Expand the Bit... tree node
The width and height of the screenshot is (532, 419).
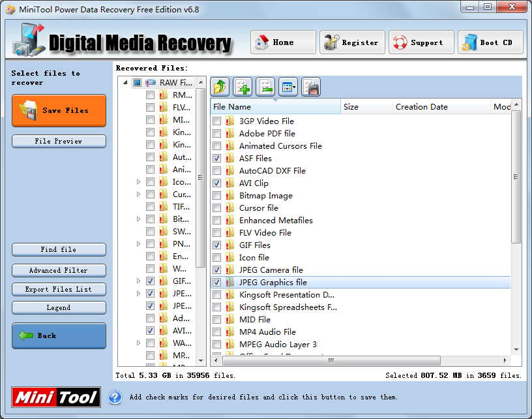[x=138, y=219]
